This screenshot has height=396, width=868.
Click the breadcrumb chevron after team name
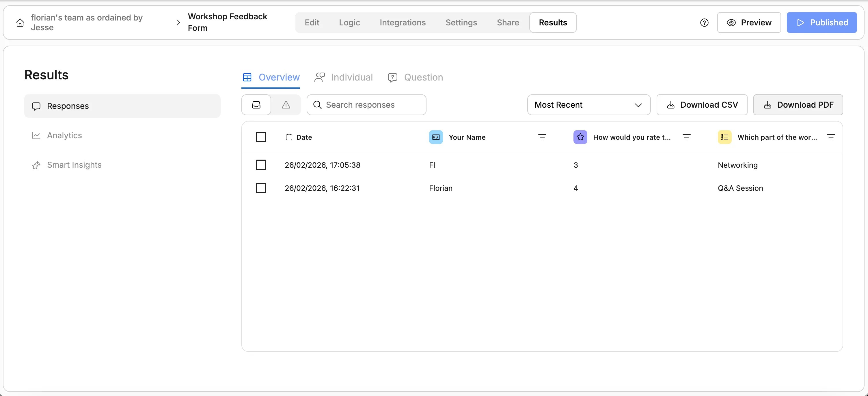tap(178, 22)
